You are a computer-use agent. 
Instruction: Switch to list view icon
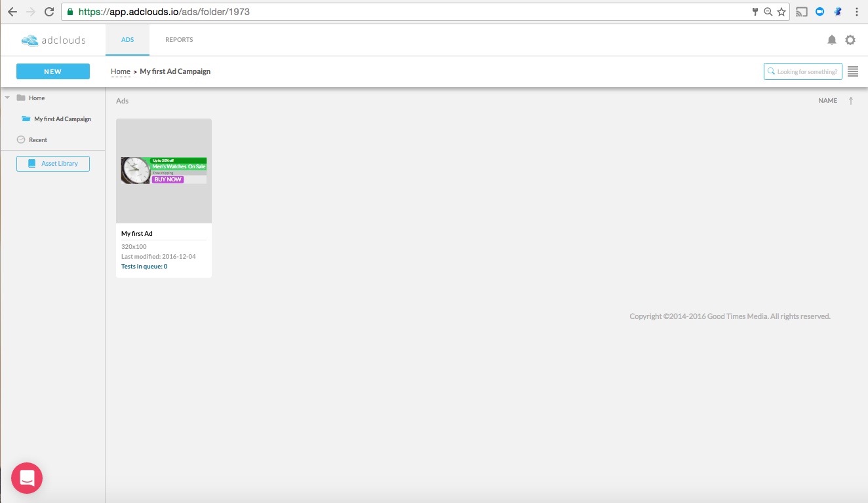(853, 71)
